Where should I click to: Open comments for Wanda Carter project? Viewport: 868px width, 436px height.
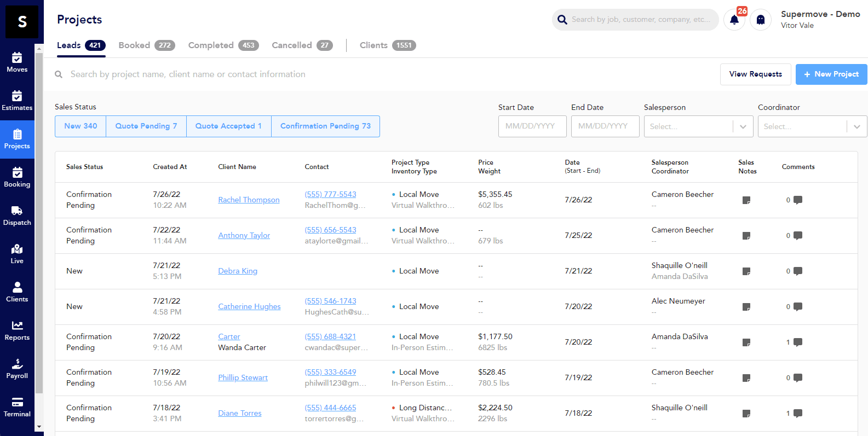click(797, 342)
